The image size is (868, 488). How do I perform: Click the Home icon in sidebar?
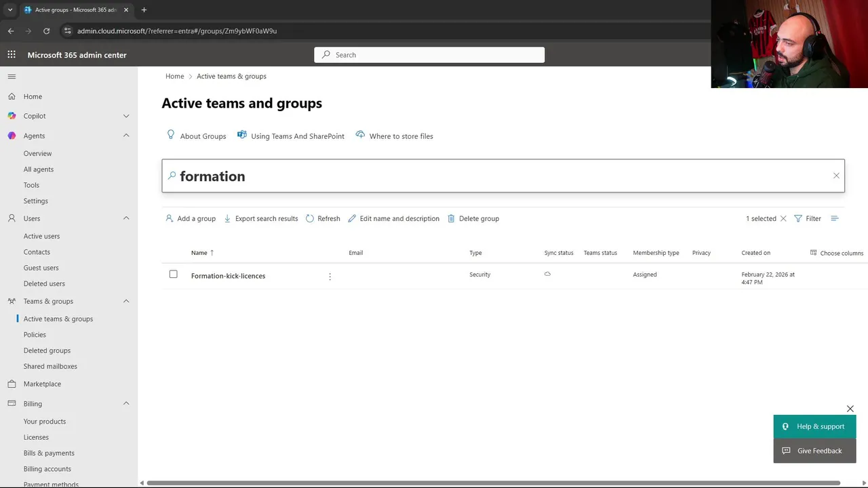pyautogui.click(x=12, y=96)
